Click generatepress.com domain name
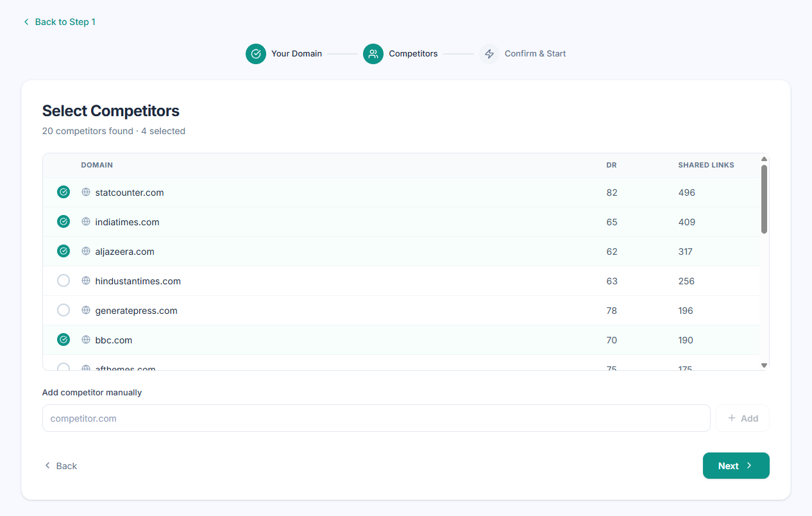The image size is (812, 516). [x=136, y=311]
